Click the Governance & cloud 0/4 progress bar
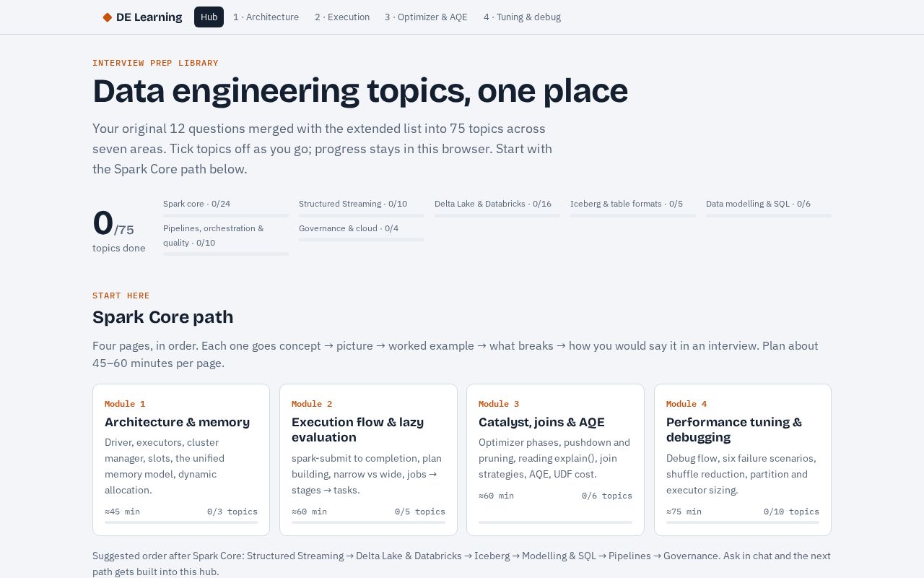The height and width of the screenshot is (578, 924). (362, 240)
